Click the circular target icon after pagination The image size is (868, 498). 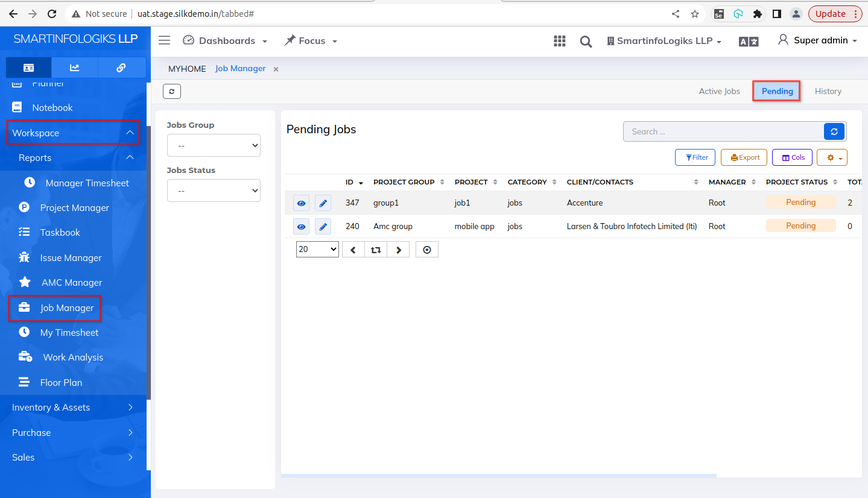[427, 250]
